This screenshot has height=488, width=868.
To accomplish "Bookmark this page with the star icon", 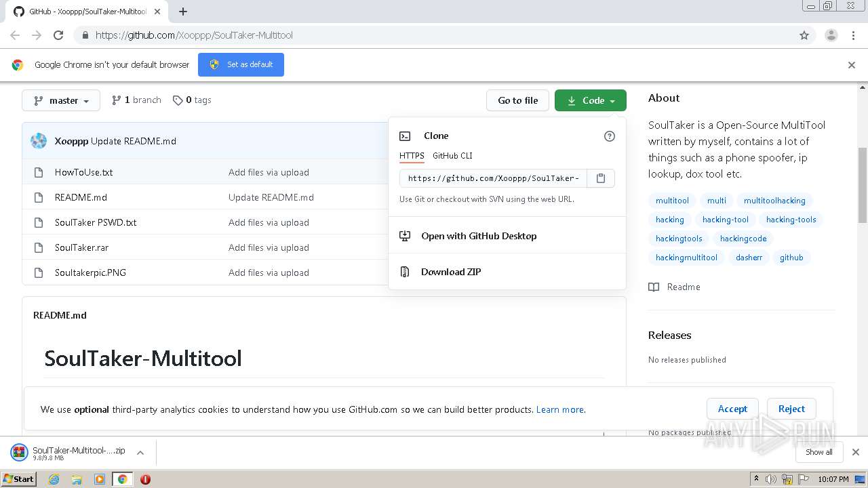I will 804,35.
